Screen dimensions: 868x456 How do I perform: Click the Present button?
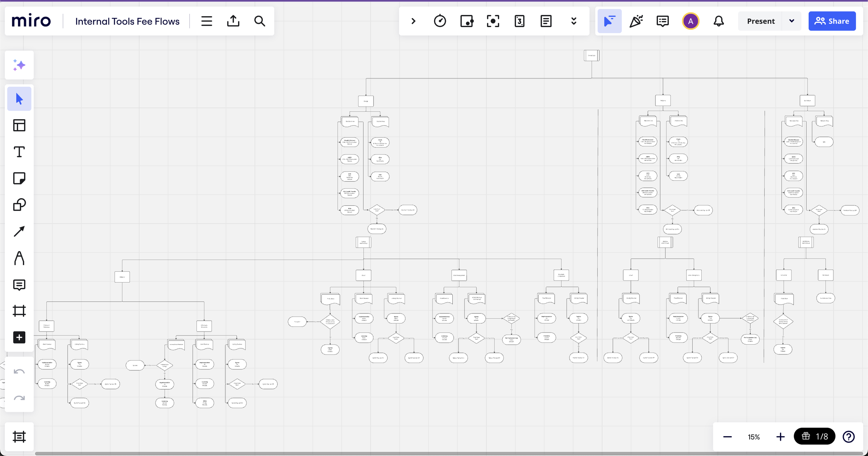pos(760,21)
